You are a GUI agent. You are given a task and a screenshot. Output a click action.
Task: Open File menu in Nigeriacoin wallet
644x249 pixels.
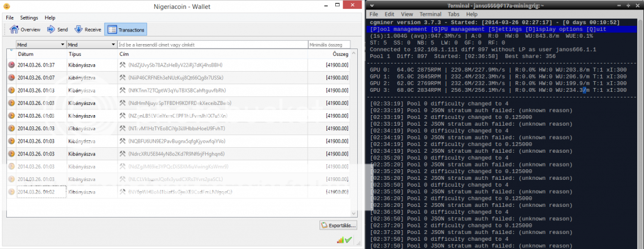[10, 18]
